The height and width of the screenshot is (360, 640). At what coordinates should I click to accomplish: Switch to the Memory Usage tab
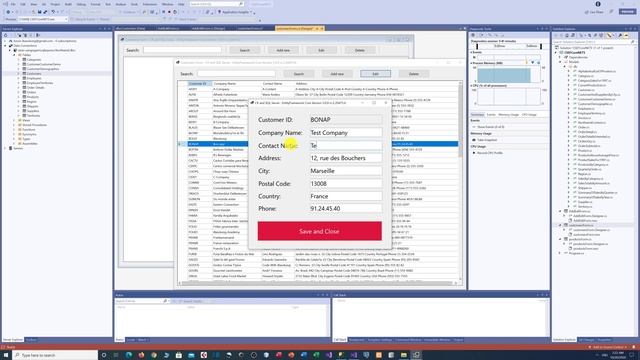(x=509, y=115)
